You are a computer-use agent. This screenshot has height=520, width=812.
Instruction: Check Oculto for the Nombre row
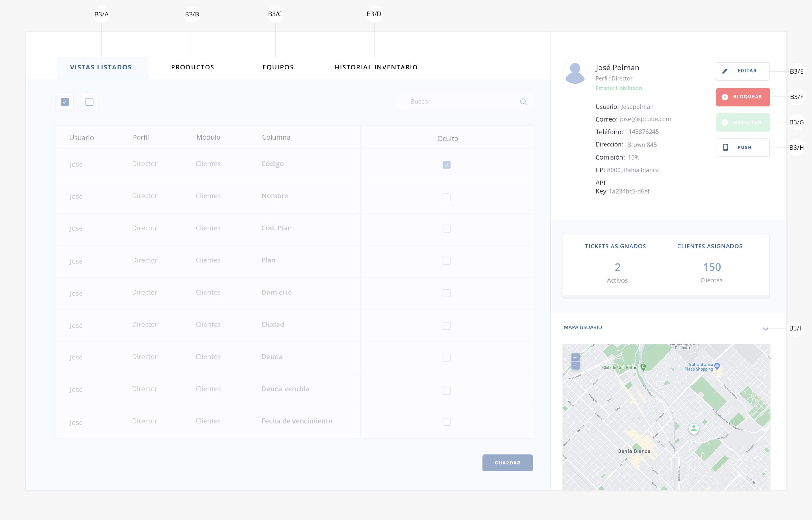446,197
